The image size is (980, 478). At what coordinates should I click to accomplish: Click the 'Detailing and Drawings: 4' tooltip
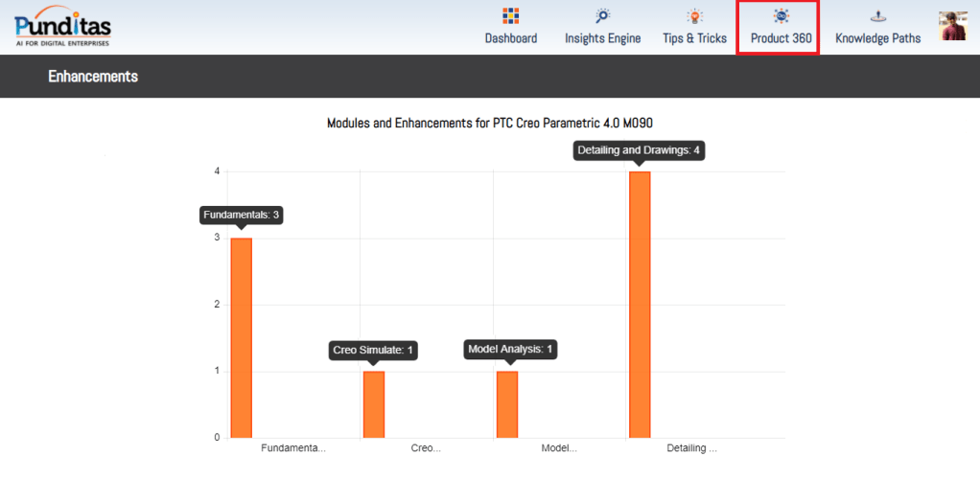pos(639,149)
